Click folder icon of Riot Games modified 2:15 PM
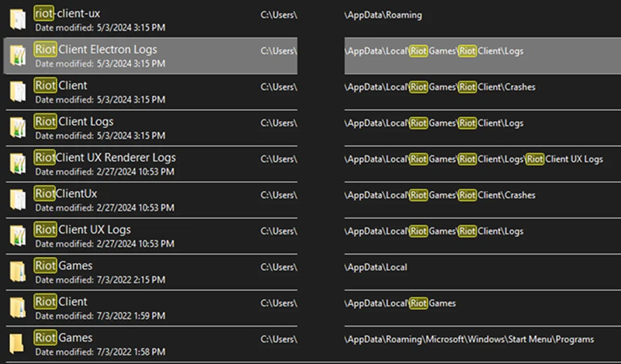 click(x=18, y=272)
